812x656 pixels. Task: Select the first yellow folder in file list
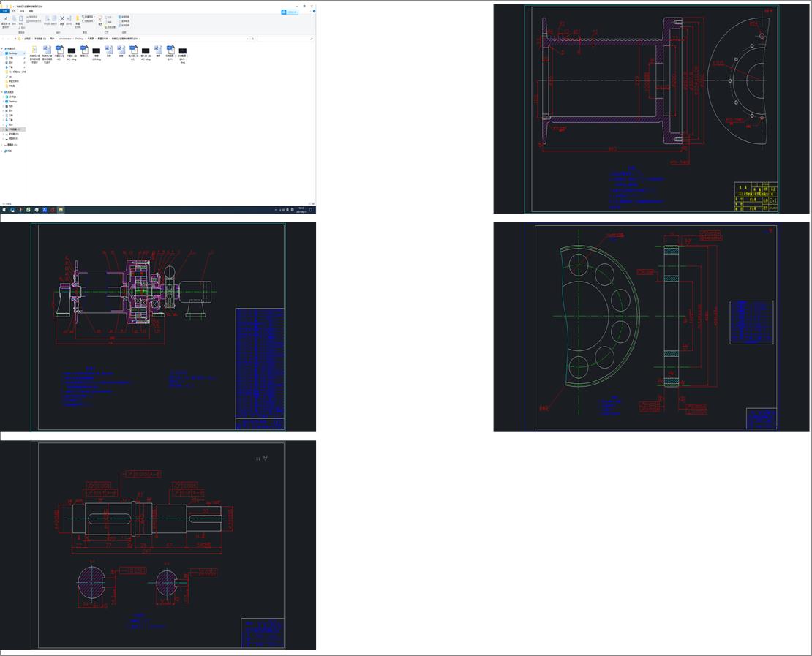(x=35, y=50)
